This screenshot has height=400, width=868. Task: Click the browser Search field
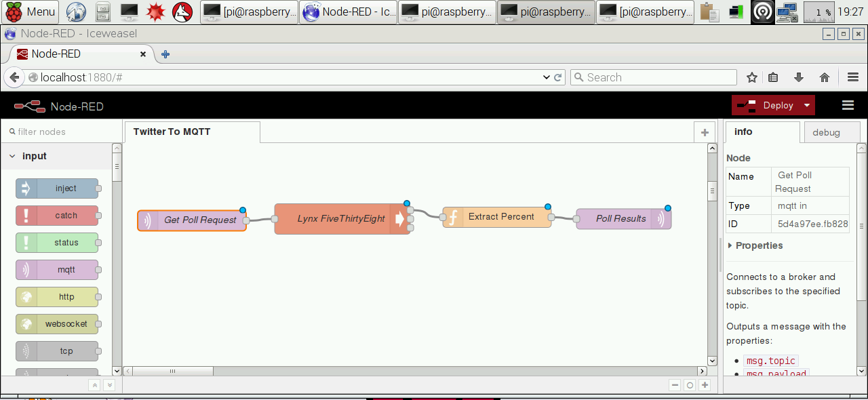point(654,77)
